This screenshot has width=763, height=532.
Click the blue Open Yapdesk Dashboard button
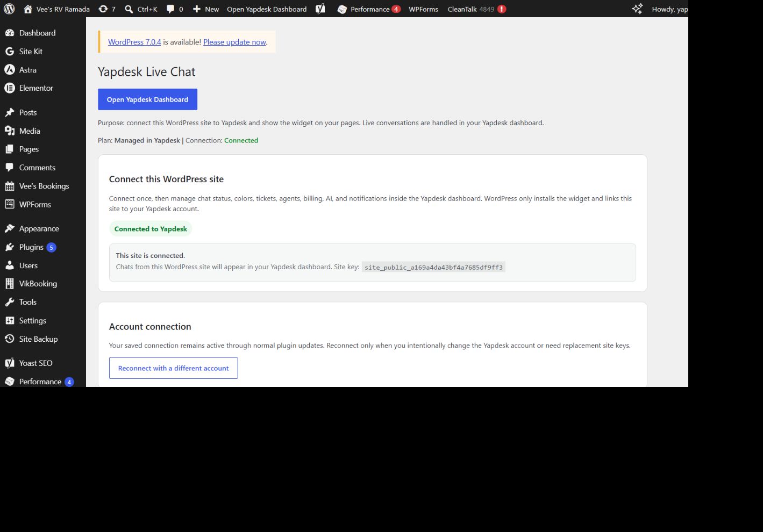pos(147,99)
